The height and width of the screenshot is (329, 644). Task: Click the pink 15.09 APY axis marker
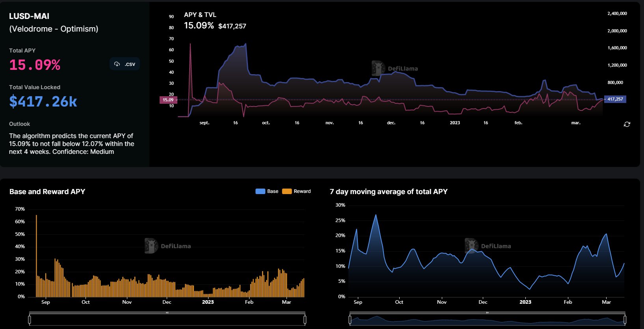[x=168, y=100]
